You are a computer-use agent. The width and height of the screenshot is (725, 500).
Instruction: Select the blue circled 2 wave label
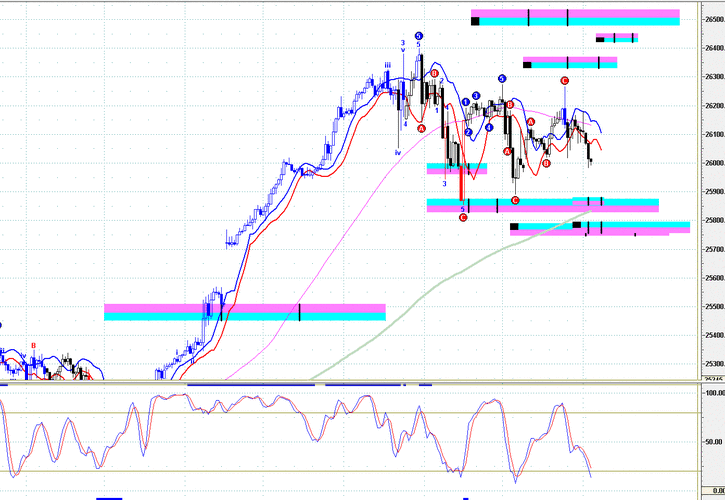[467, 132]
